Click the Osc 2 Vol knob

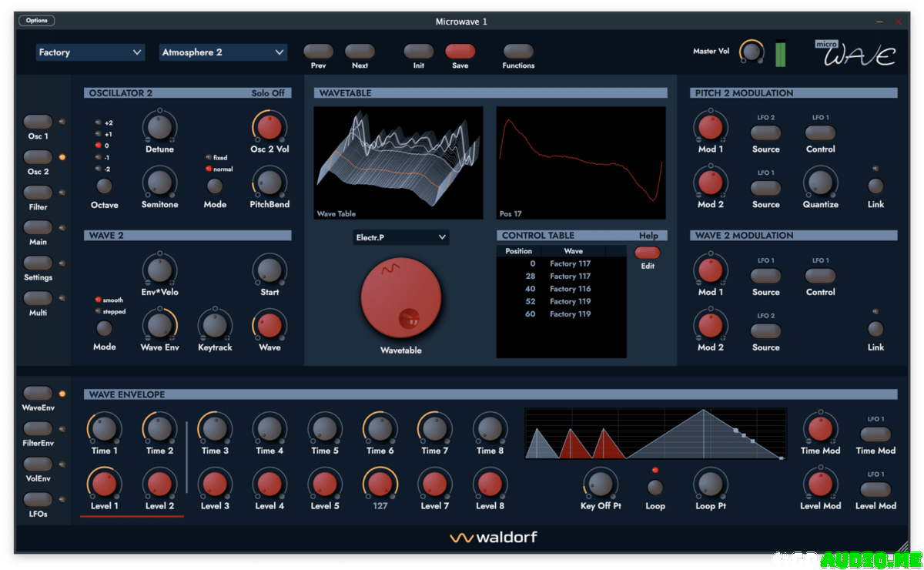269,126
